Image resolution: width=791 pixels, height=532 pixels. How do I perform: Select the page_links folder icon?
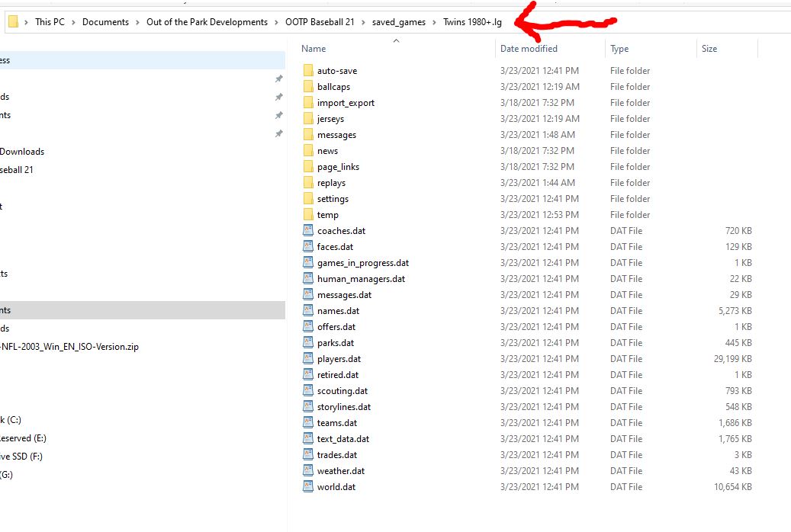(x=308, y=166)
